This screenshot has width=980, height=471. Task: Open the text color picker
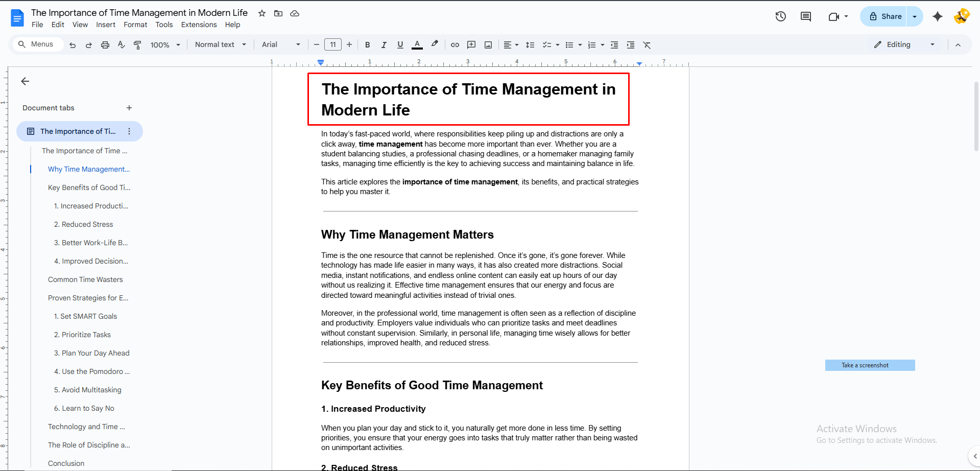tap(417, 45)
